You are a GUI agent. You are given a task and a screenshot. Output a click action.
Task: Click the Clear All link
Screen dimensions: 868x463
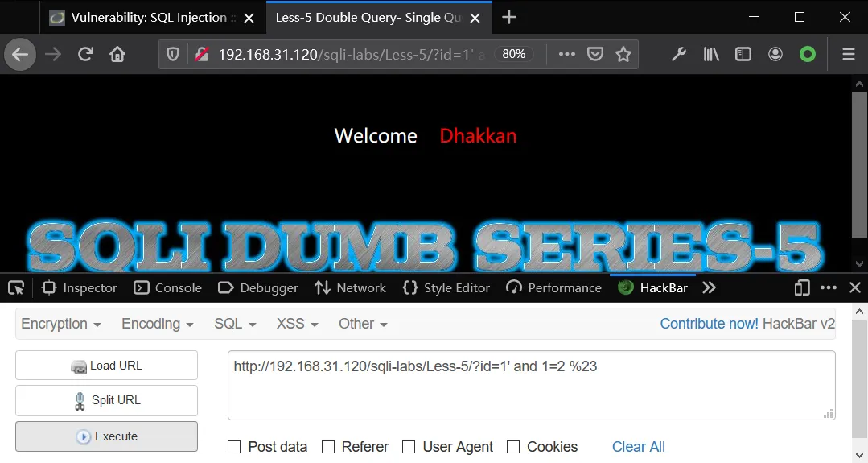638,447
